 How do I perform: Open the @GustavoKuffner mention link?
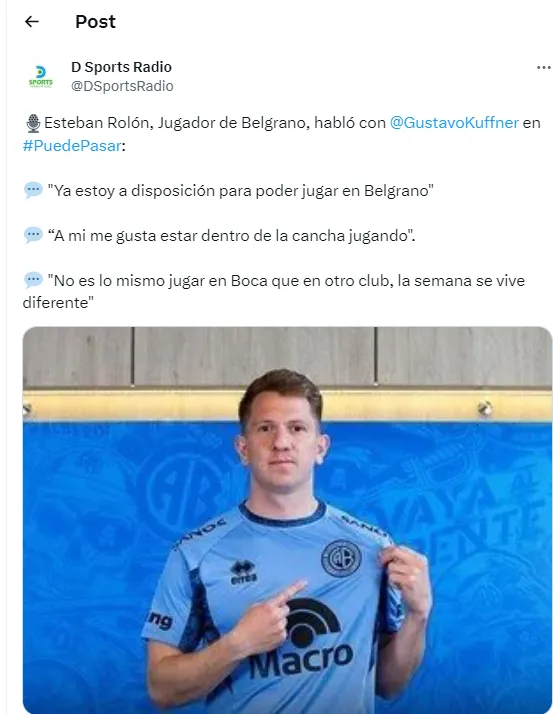coord(454,123)
